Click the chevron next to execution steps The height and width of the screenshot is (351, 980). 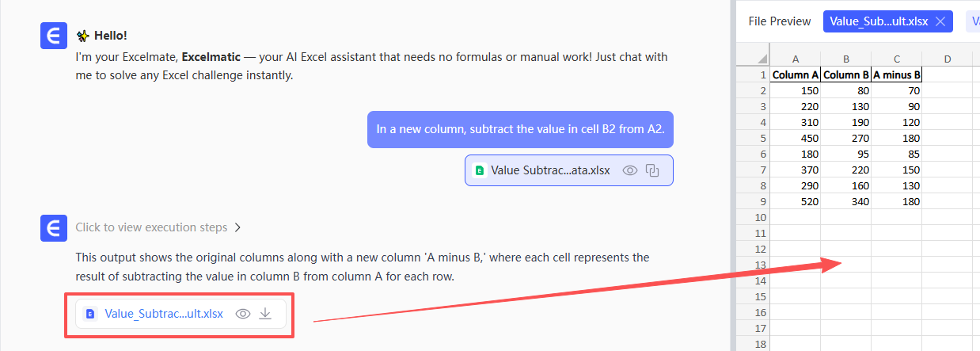237,227
